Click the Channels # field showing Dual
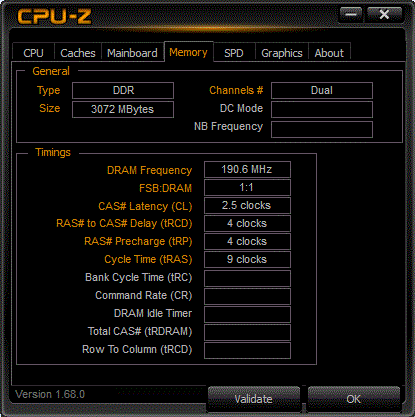Screen dimensions: 415x417 coord(322,90)
